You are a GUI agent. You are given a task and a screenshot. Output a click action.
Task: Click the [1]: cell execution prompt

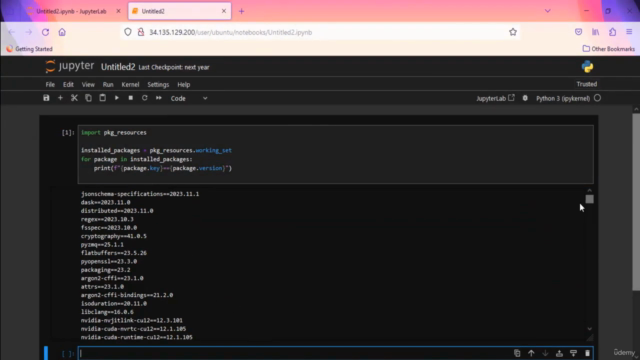[x=68, y=133]
